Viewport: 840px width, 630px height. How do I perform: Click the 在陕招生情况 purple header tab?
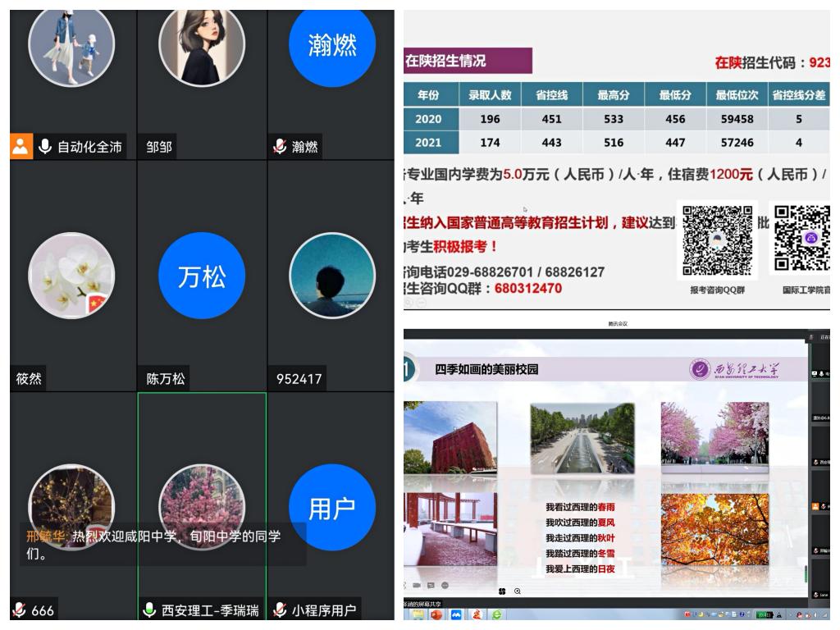coord(468,61)
